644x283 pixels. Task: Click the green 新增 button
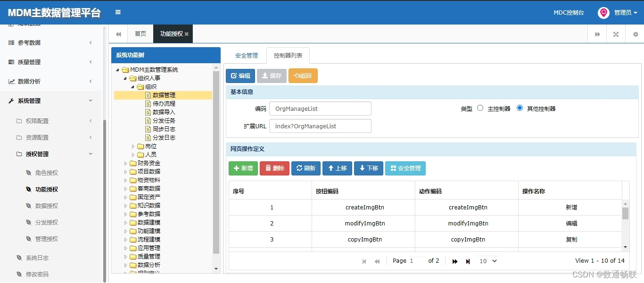coord(243,168)
